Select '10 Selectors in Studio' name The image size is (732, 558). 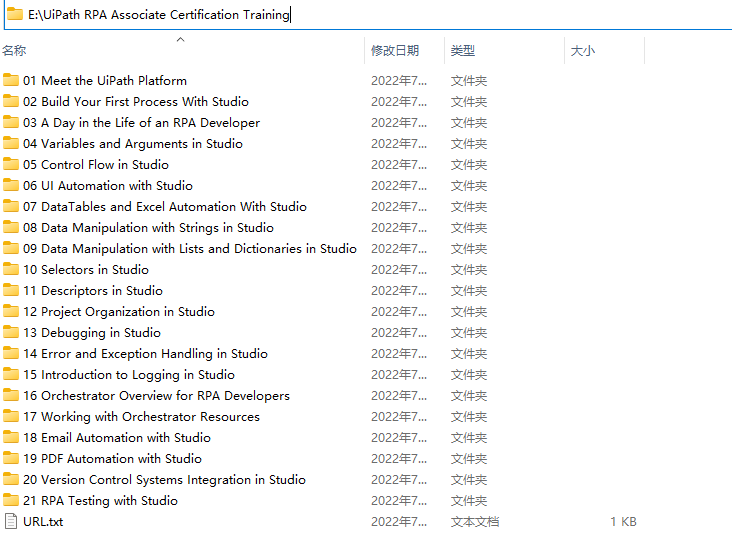tap(86, 269)
